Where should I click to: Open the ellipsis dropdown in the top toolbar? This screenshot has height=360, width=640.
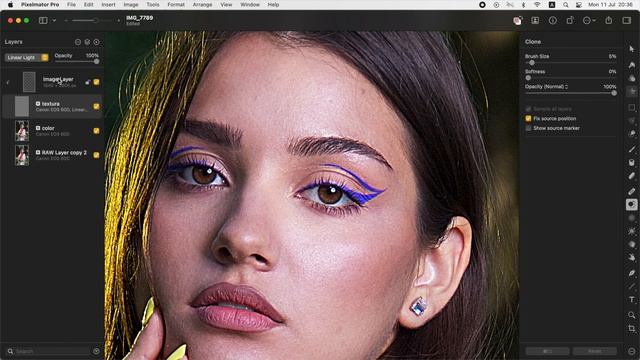[589, 20]
